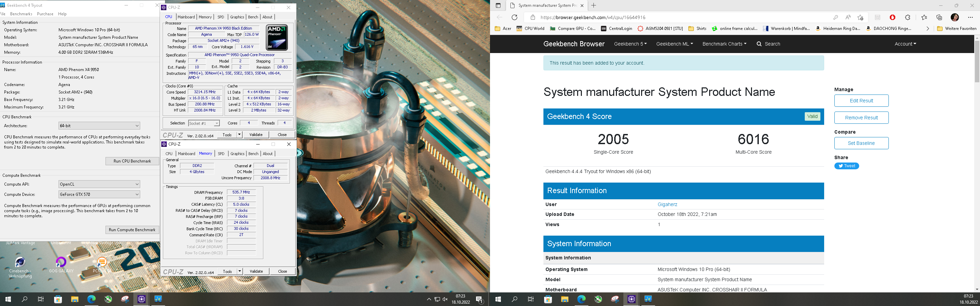The width and height of the screenshot is (980, 306).
Task: Open Geekbench ML navigation dropdown
Action: (674, 44)
